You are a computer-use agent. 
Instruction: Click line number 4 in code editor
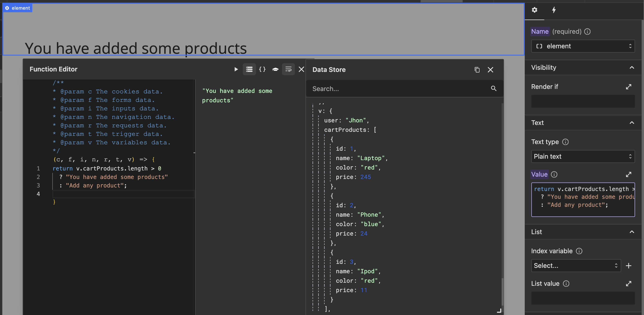tap(38, 194)
